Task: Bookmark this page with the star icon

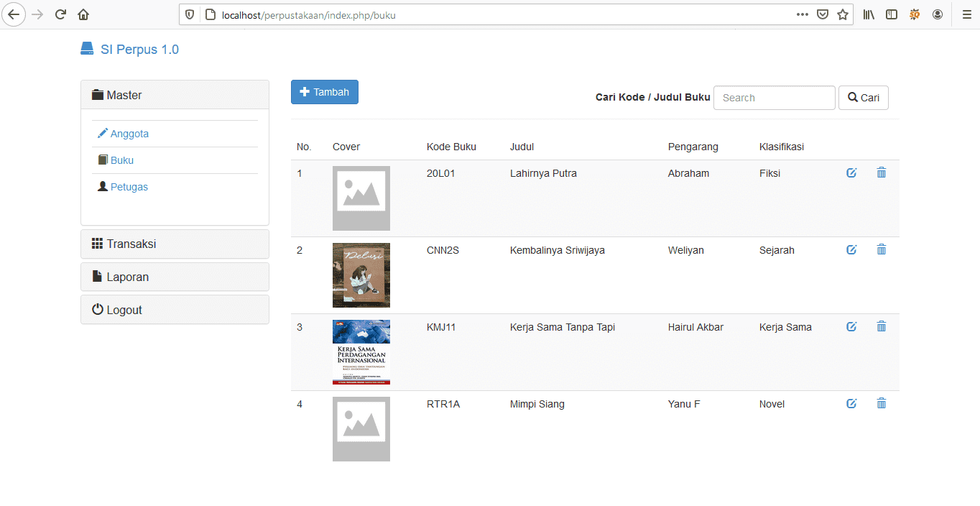Action: pyautogui.click(x=842, y=14)
